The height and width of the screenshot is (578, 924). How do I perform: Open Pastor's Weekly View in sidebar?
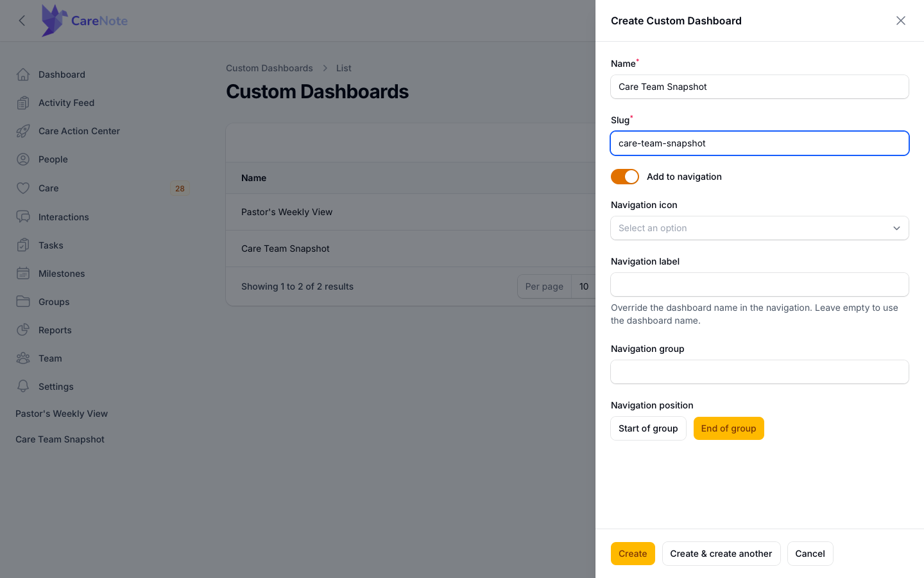pos(62,414)
